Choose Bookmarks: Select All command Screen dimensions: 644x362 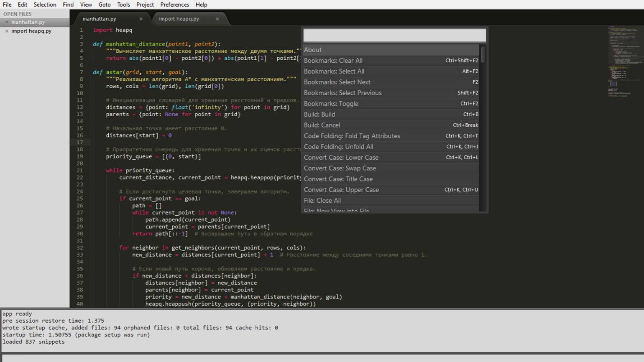(x=391, y=71)
